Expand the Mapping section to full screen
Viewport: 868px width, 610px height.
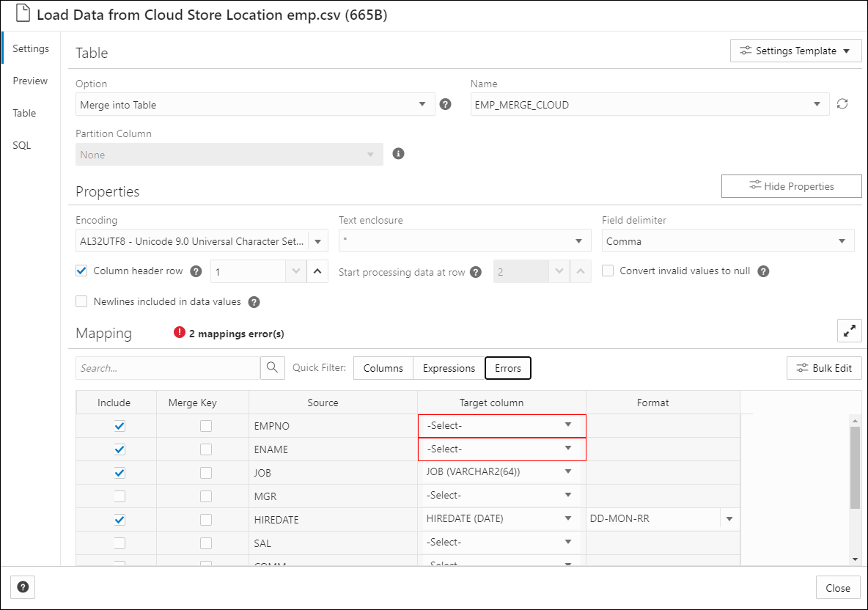tap(849, 331)
